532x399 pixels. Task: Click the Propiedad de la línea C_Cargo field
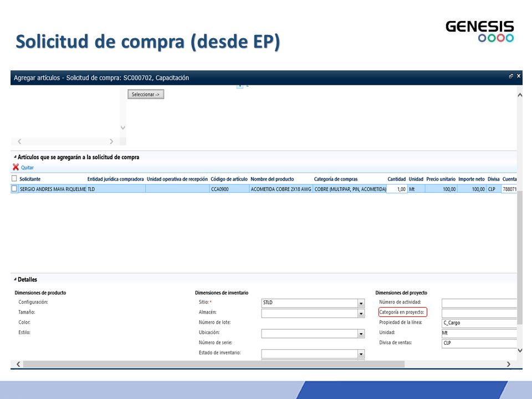point(479,323)
